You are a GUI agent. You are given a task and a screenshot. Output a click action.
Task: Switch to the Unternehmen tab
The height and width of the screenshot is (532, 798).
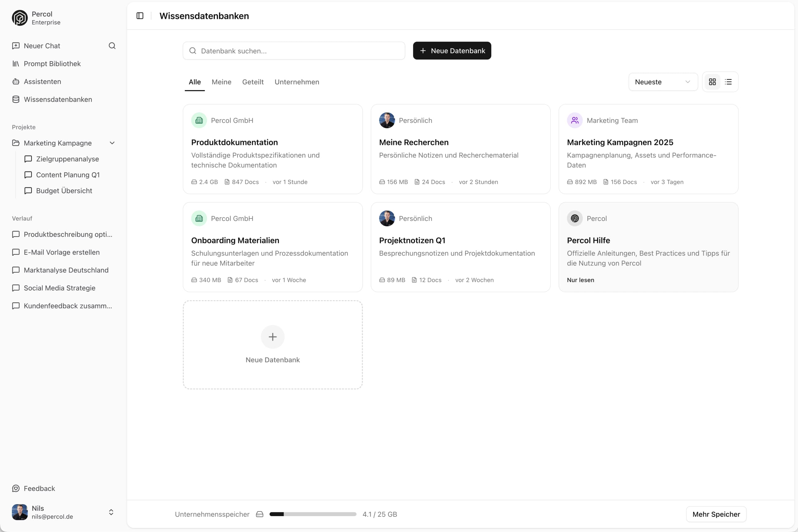tap(296, 82)
